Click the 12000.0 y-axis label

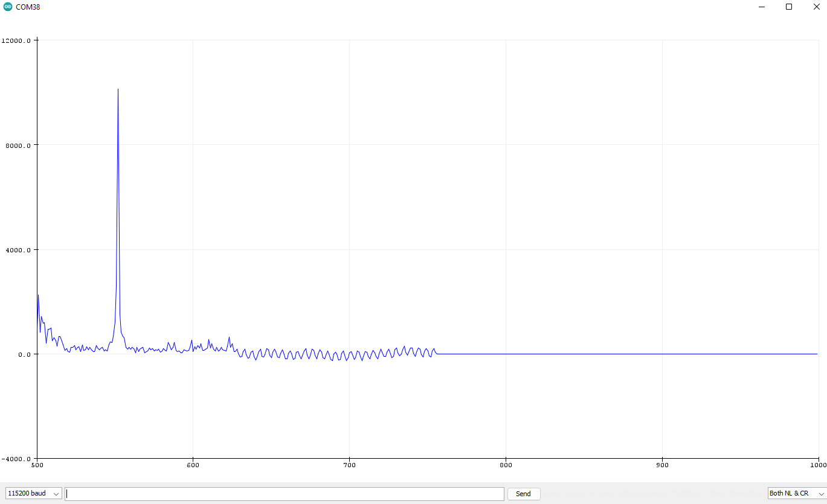click(16, 40)
